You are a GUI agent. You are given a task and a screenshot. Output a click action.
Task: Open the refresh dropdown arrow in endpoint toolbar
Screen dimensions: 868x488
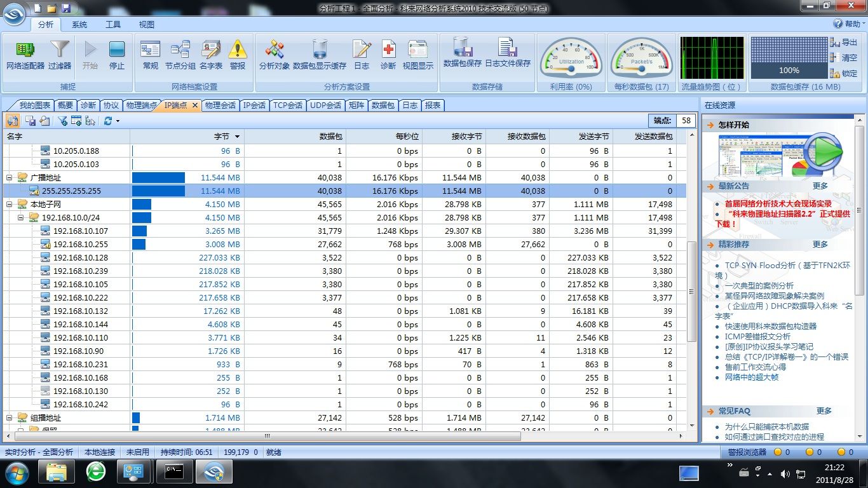[118, 121]
